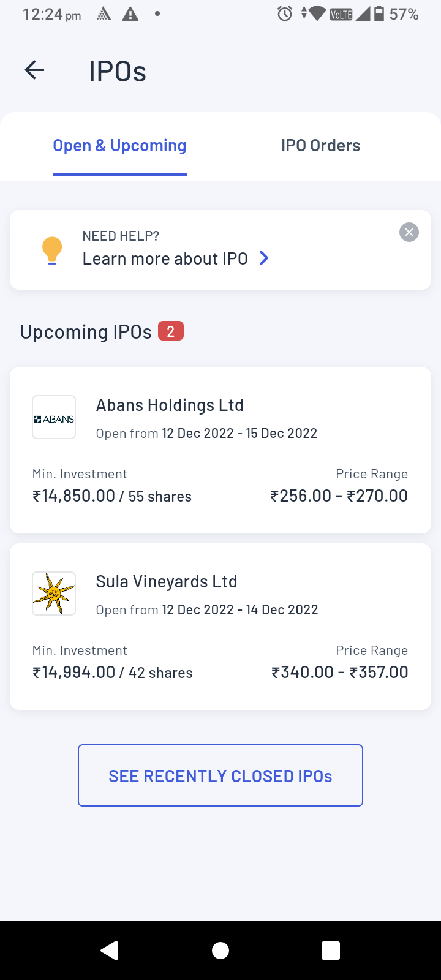Image resolution: width=441 pixels, height=980 pixels.
Task: Tap the lightbulb help icon
Action: point(52,250)
